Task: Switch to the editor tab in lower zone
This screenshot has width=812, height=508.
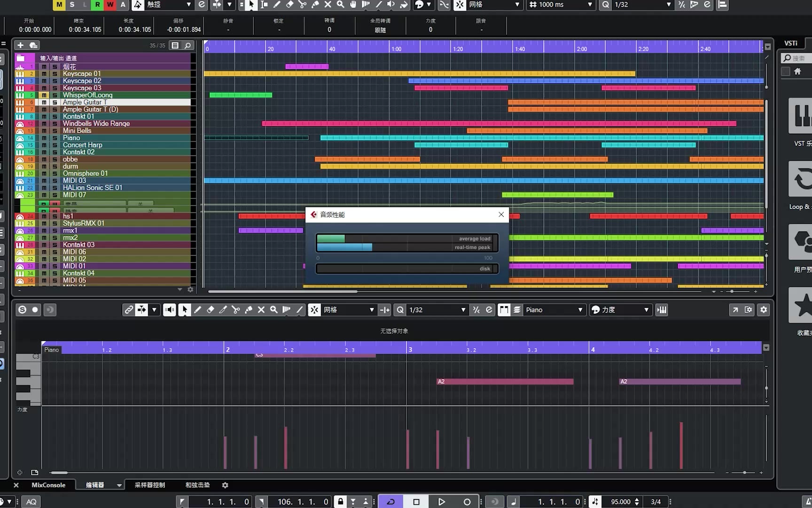Action: (x=95, y=485)
